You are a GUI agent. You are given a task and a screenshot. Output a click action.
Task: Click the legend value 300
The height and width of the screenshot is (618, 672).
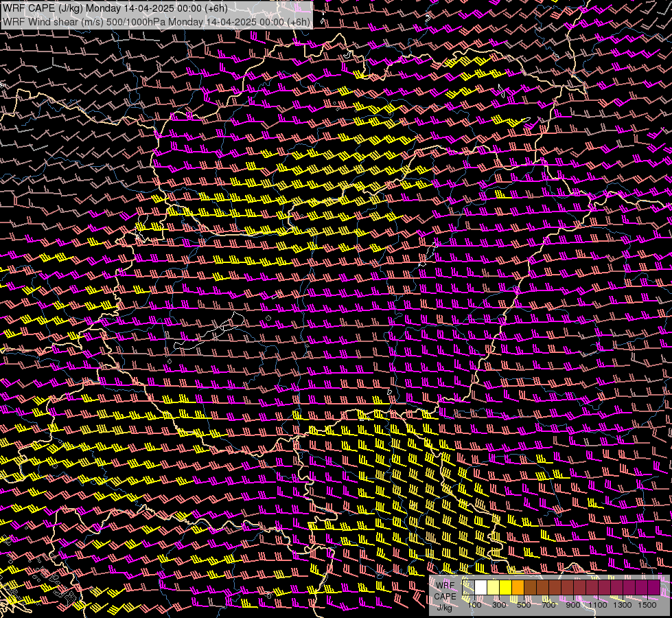pyautogui.click(x=499, y=605)
